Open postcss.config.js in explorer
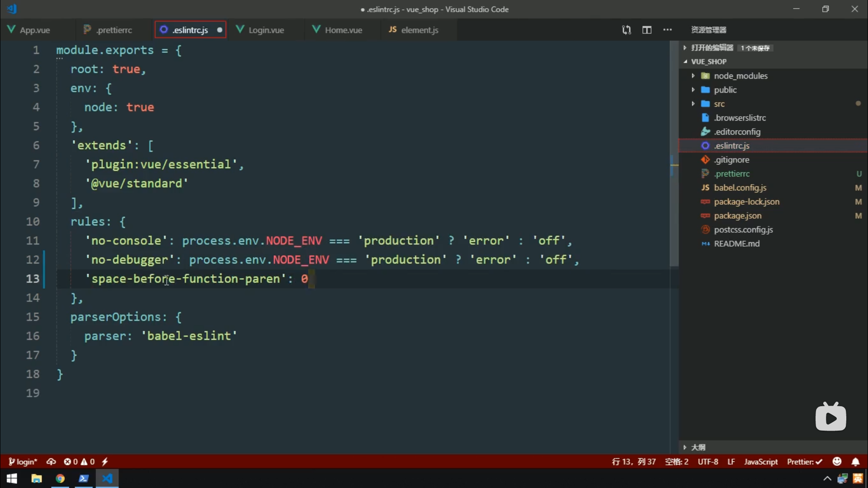Viewport: 868px width, 488px height. 743,230
